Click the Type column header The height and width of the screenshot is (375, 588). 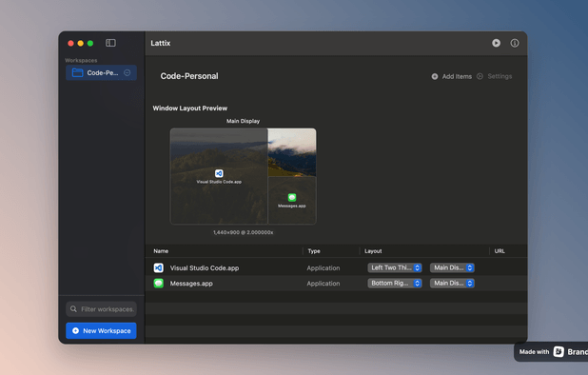pyautogui.click(x=314, y=251)
